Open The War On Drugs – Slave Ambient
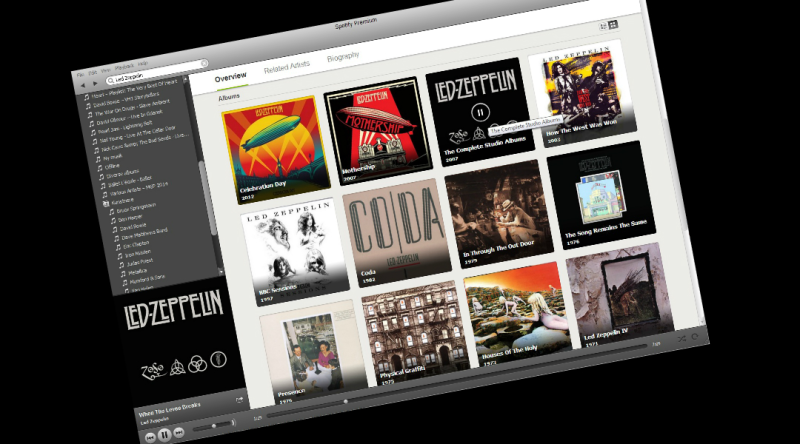 click(132, 108)
